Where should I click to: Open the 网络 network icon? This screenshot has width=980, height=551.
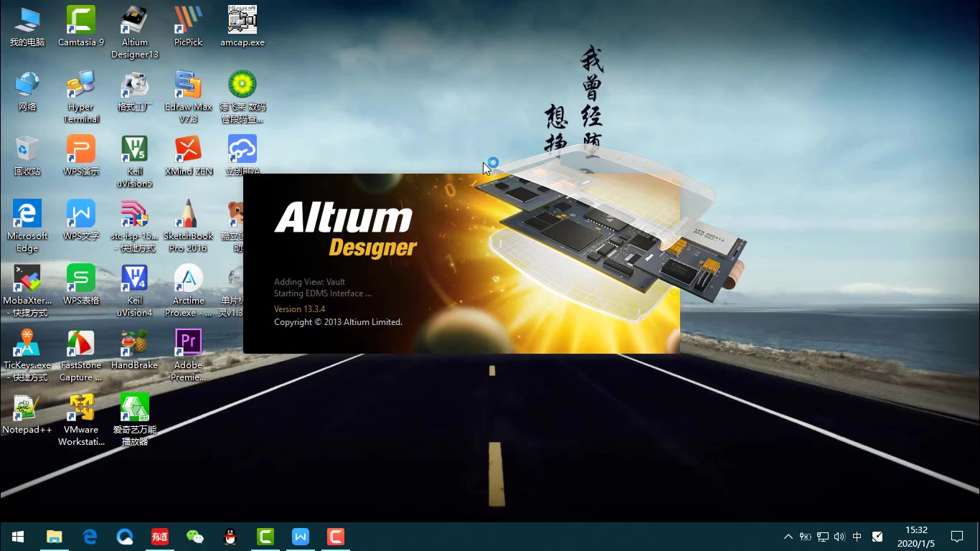27,91
